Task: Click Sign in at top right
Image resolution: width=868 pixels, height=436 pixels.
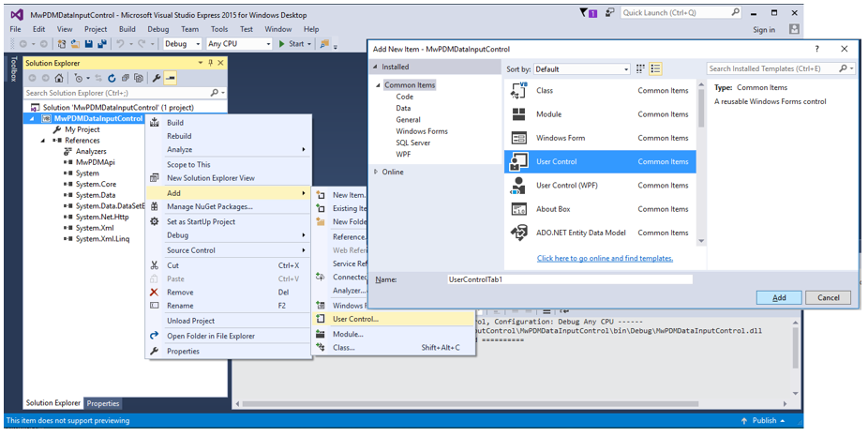Action: [764, 29]
